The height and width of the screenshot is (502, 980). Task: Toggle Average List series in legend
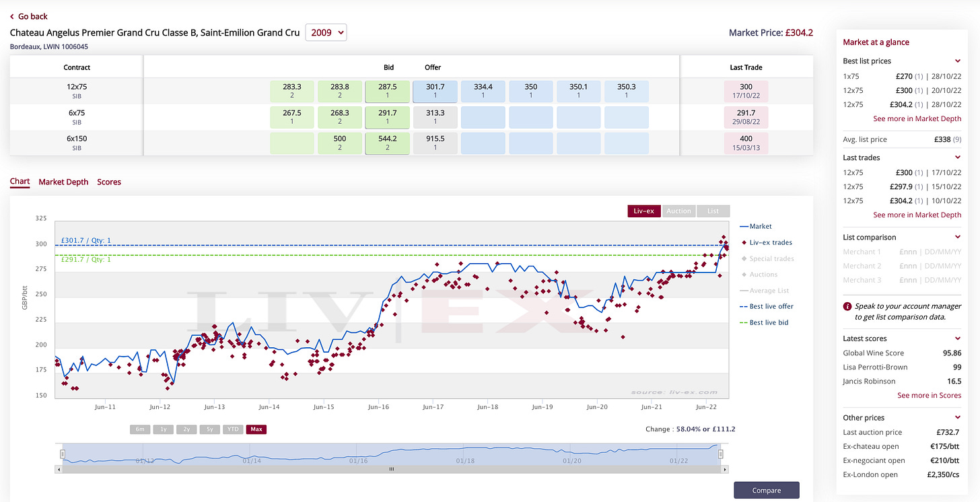point(765,291)
